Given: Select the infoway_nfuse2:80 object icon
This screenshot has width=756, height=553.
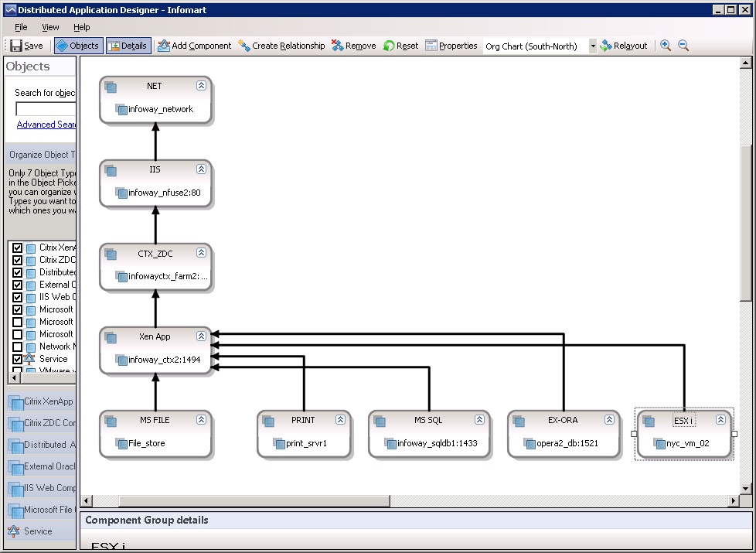Looking at the screenshot, I should [121, 193].
